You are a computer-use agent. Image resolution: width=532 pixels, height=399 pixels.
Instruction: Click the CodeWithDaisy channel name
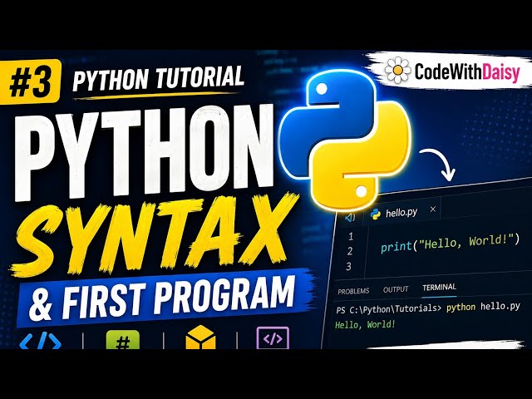click(467, 72)
